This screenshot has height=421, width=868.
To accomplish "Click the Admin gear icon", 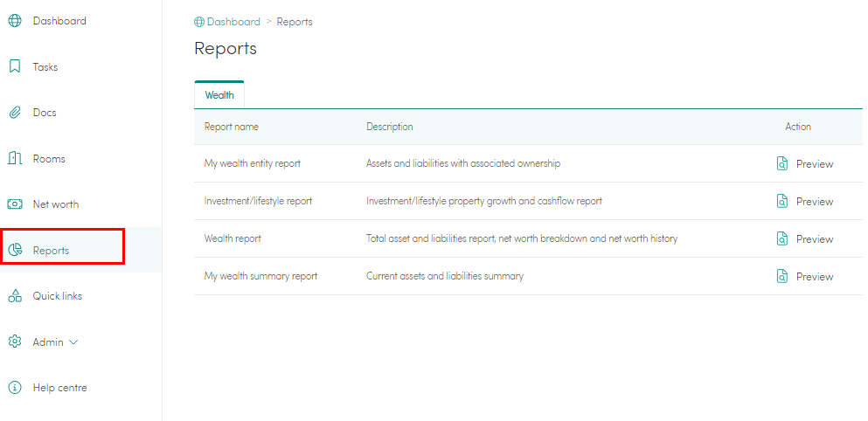I will pyautogui.click(x=15, y=342).
